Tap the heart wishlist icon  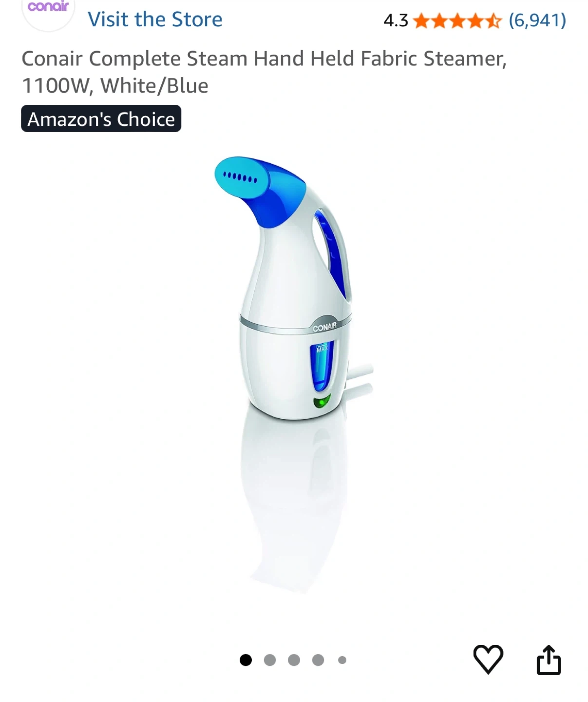pyautogui.click(x=488, y=660)
